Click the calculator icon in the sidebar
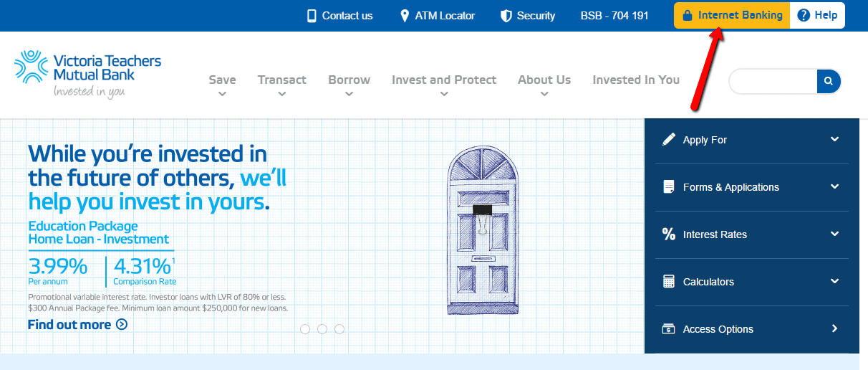The width and height of the screenshot is (868, 370). [669, 282]
